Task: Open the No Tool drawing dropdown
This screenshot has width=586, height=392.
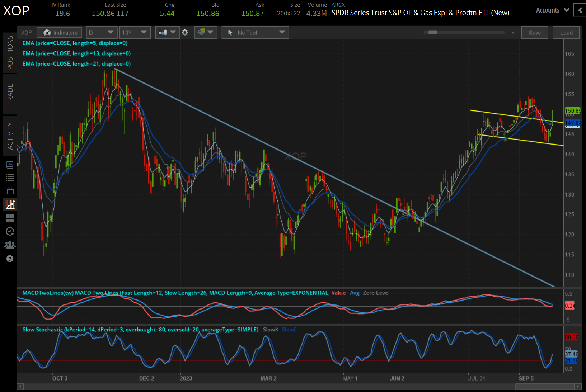Action: click(255, 32)
